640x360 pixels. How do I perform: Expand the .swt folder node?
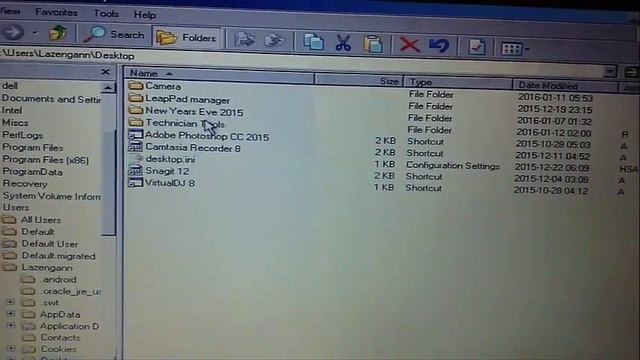pos(11,302)
